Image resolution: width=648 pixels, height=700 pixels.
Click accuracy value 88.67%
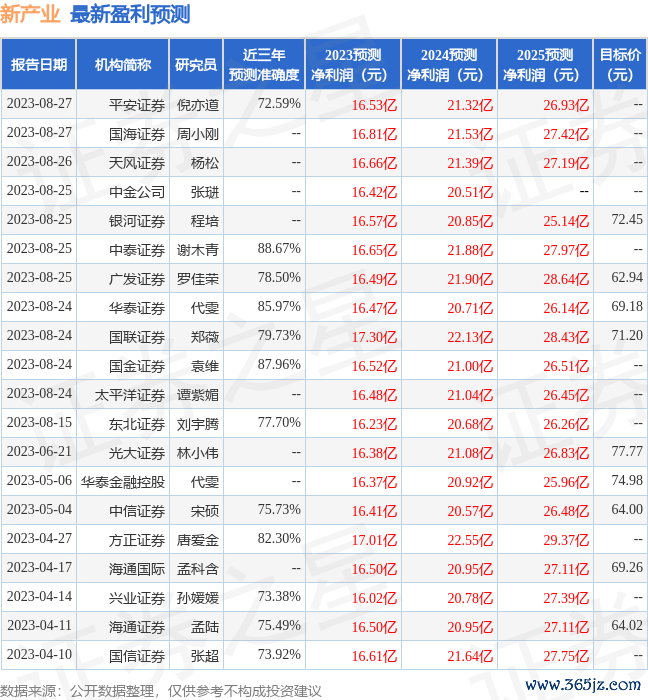pos(279,249)
